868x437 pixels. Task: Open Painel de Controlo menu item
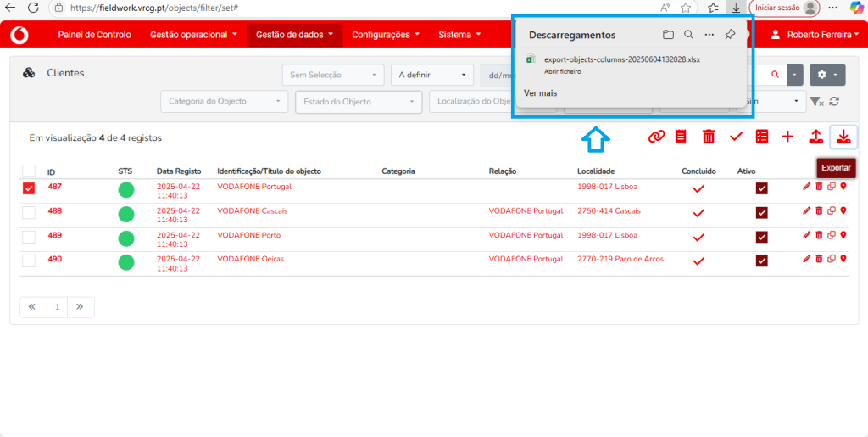(x=95, y=34)
